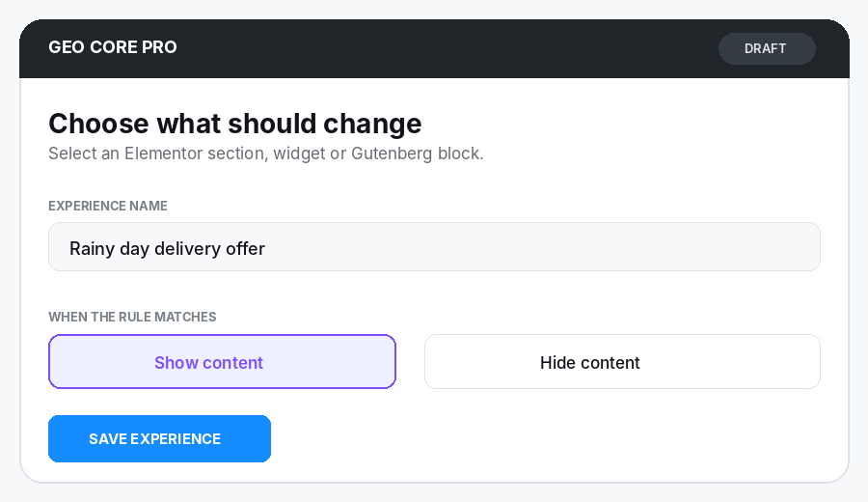Click the Save Experience button
The image size is (868, 502).
(159, 438)
